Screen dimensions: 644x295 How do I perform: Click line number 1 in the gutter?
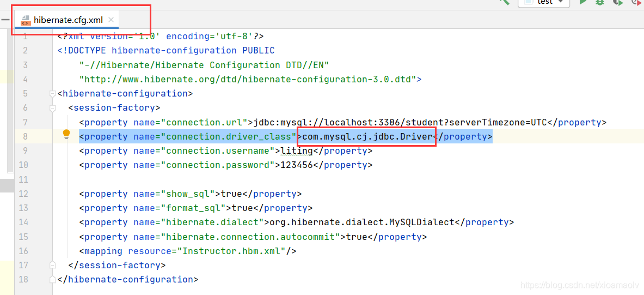click(x=25, y=36)
